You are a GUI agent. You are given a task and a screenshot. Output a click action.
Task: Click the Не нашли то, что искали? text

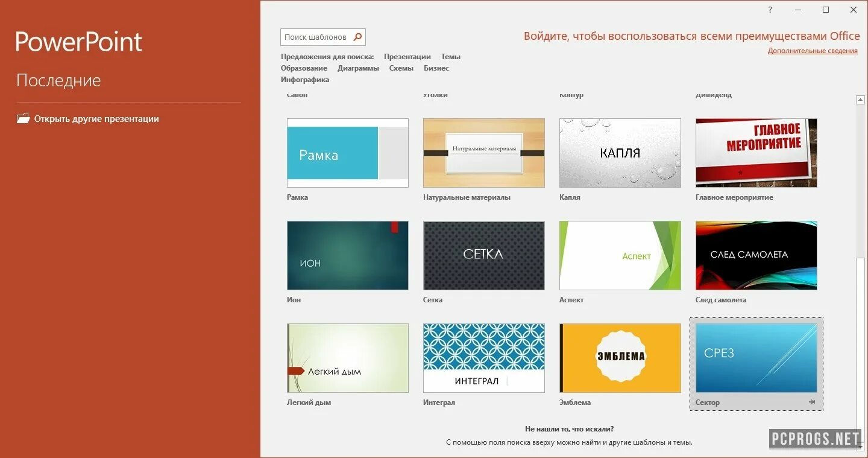(x=570, y=429)
